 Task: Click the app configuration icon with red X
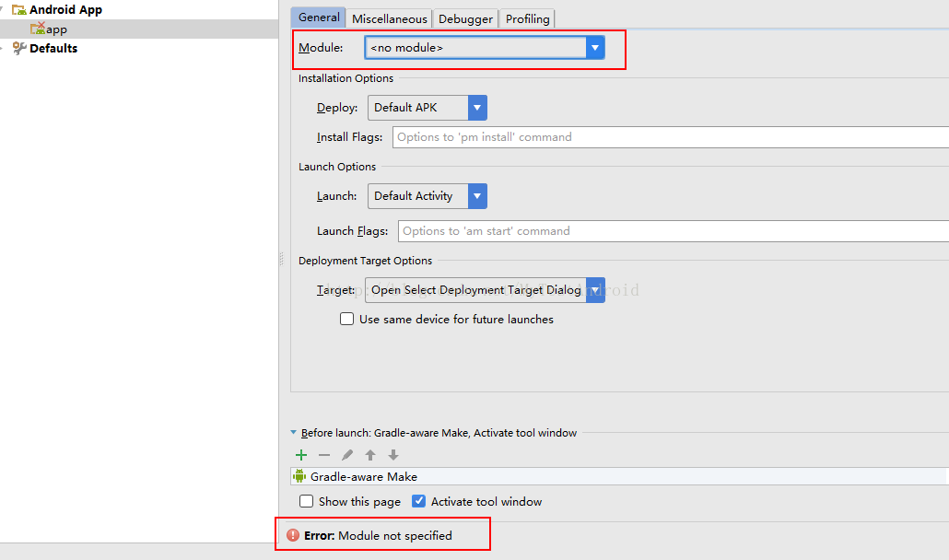point(38,29)
